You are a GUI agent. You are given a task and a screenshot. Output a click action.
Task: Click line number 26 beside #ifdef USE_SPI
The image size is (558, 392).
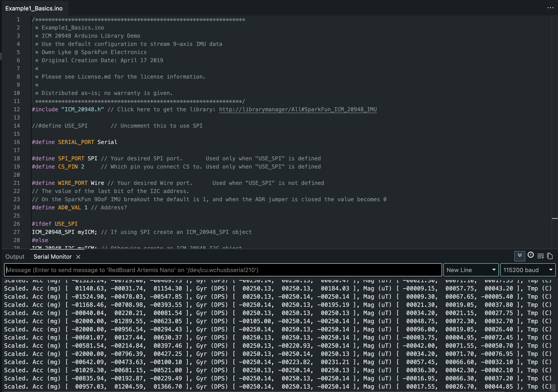pyautogui.click(x=17, y=224)
